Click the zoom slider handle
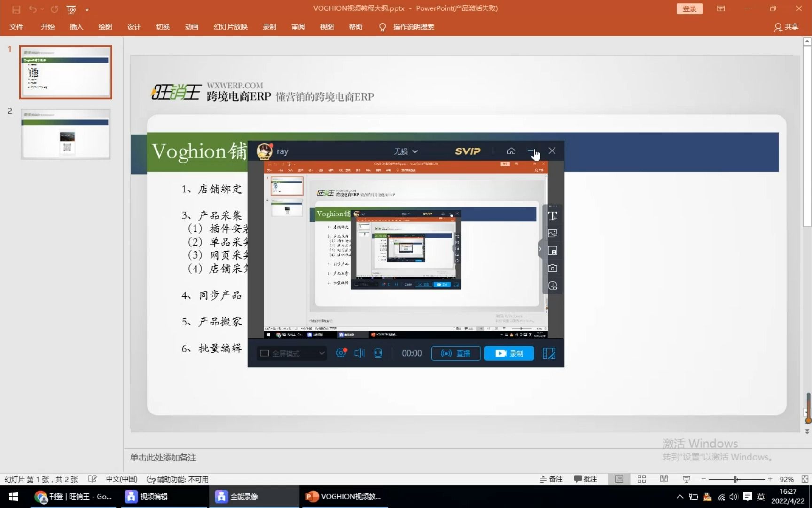 (x=735, y=479)
